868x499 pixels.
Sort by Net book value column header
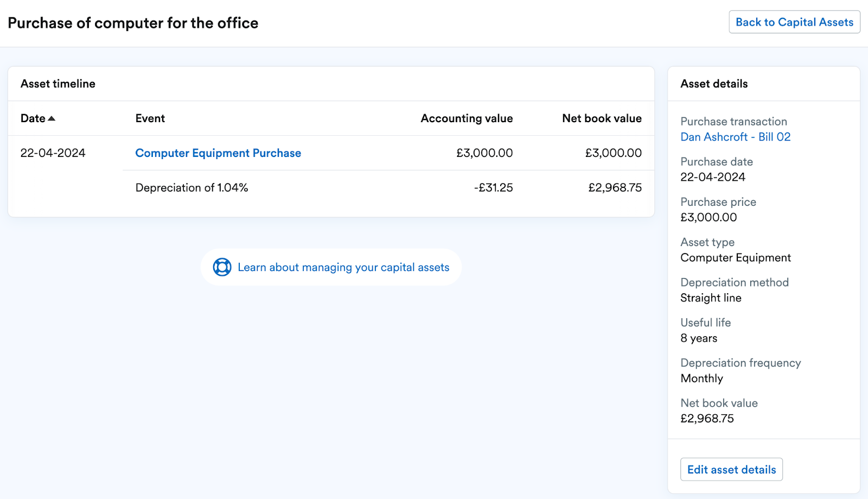602,118
